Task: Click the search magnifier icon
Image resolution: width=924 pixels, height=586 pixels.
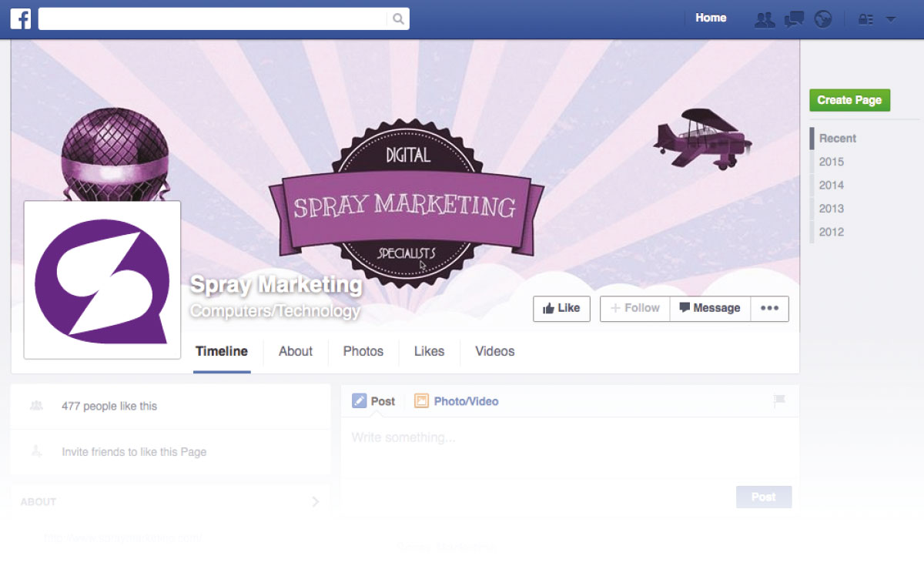Action: [x=398, y=19]
